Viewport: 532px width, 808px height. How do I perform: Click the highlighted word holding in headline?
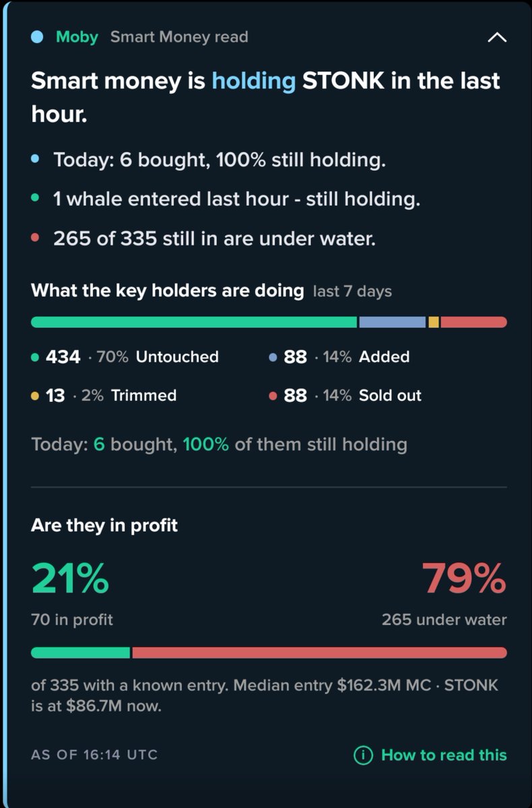[254, 81]
